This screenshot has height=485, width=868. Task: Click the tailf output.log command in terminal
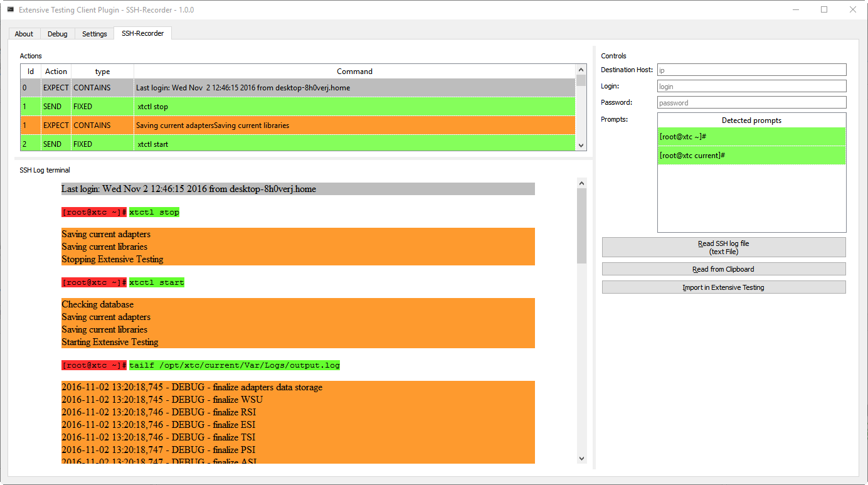[235, 365]
